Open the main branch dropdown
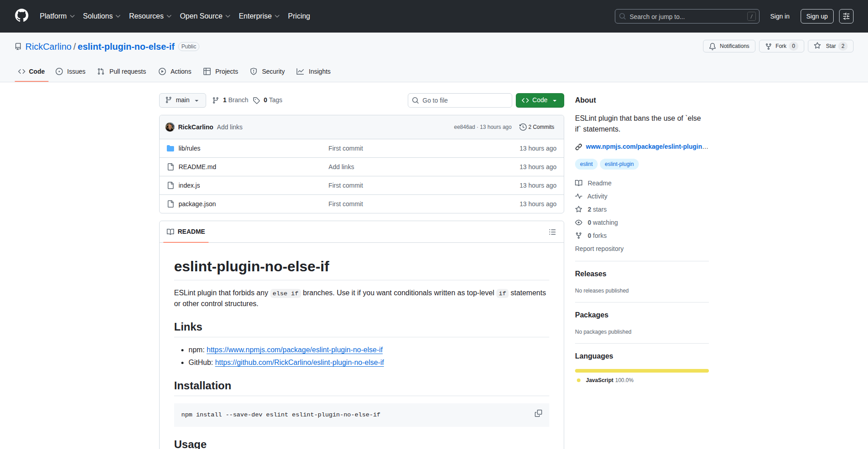The width and height of the screenshot is (868, 449). 182,100
